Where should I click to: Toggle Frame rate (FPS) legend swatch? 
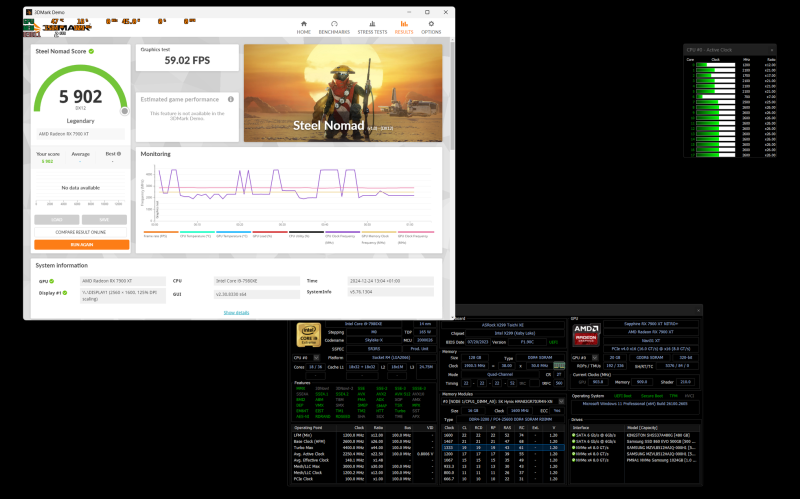[x=161, y=232]
